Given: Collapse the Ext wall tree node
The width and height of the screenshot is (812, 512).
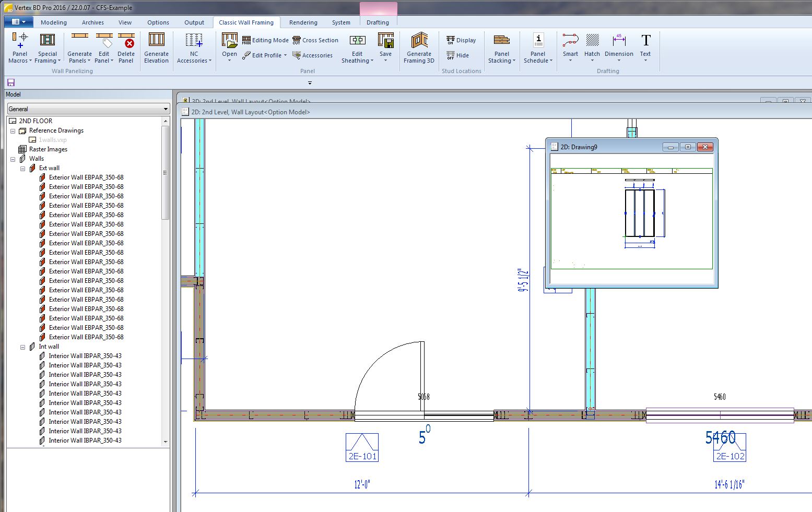Looking at the screenshot, I should [x=23, y=169].
